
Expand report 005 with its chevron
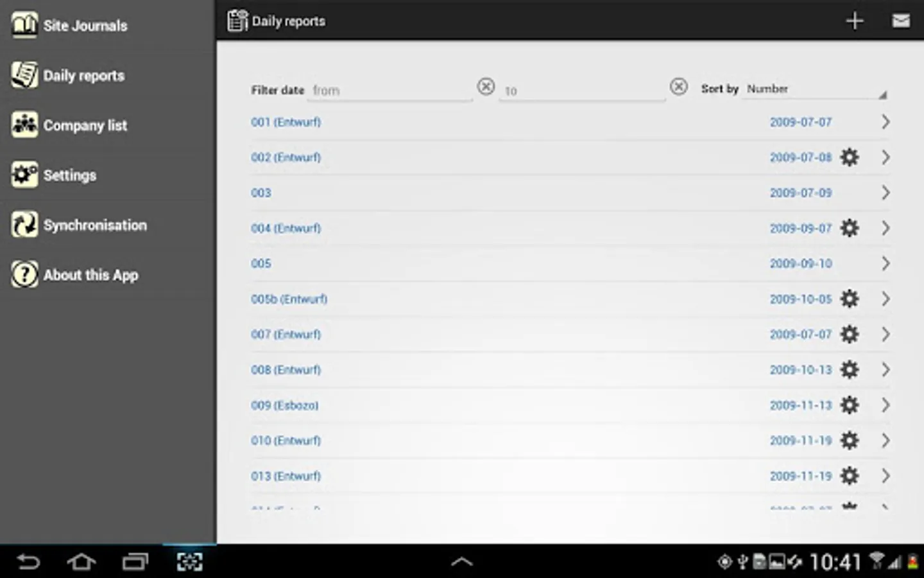point(886,263)
